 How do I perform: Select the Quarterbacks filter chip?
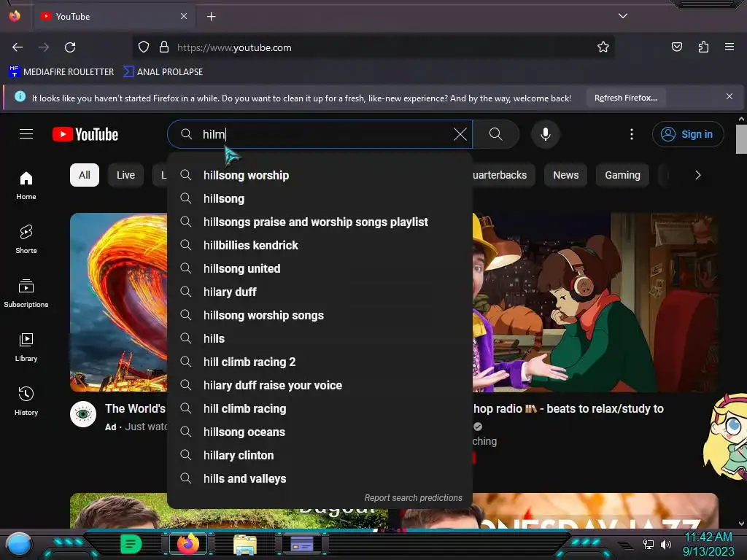tap(503, 175)
